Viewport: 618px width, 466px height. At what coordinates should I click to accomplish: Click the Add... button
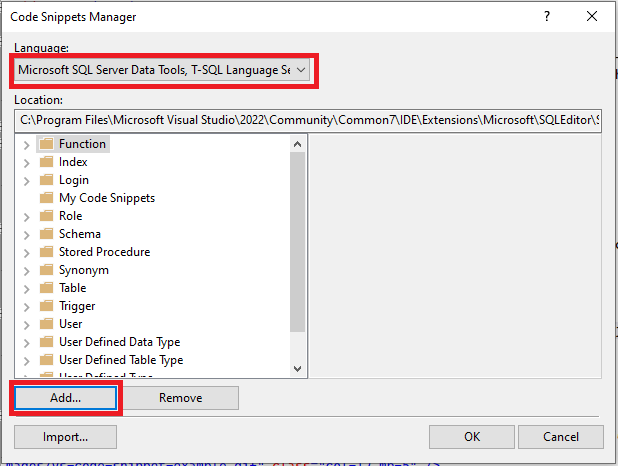[65, 398]
